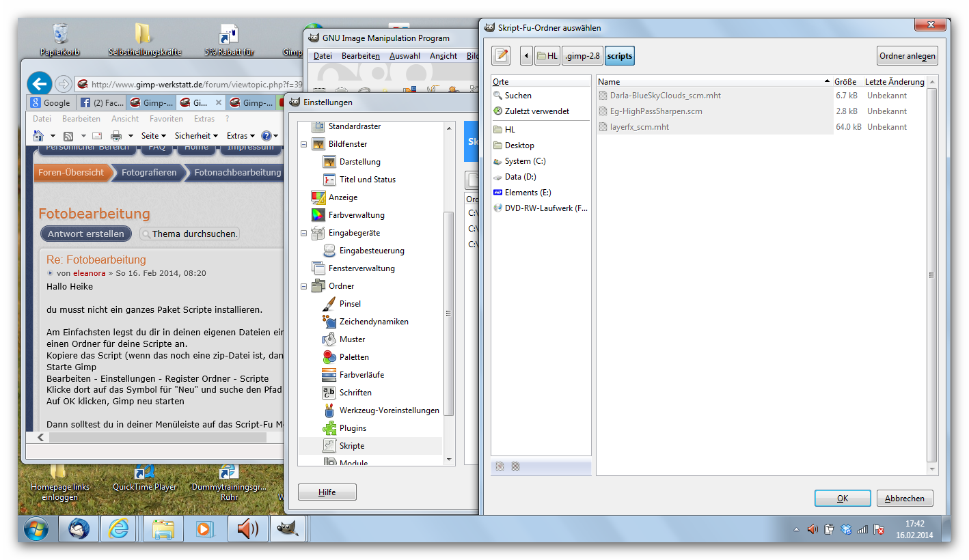Viewport: 969px width, 560px height.
Task: Sort files by Letzte Änderung column
Action: [x=895, y=82]
